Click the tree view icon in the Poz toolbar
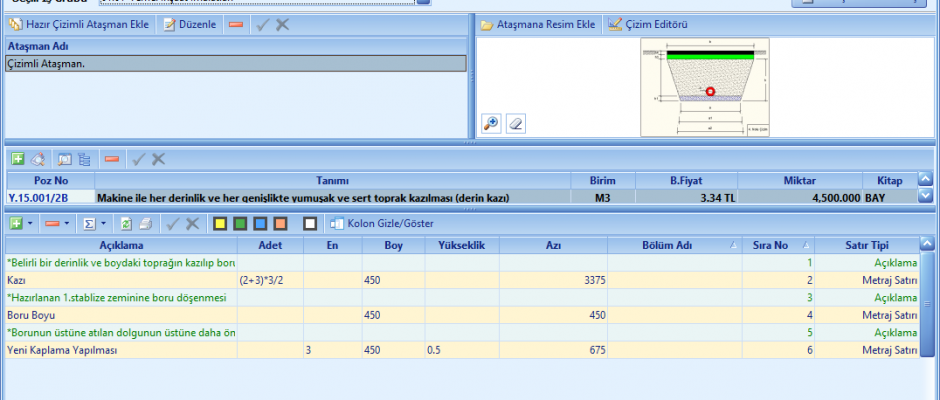 click(x=84, y=159)
